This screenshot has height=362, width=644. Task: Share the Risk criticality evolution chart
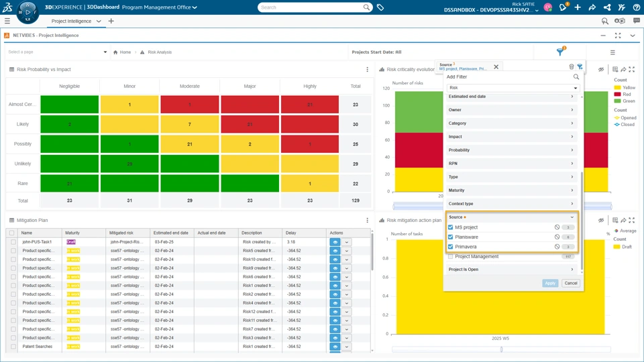(x=623, y=69)
